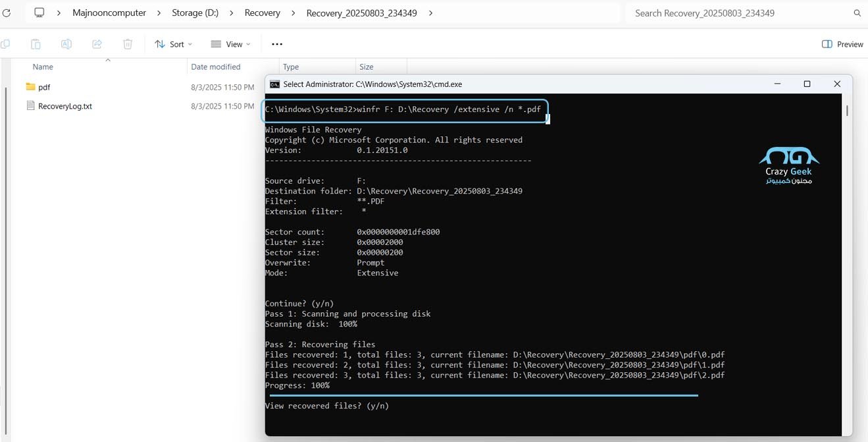This screenshot has height=442, width=868.
Task: Click 'Overwrite: Prompt' line
Action: [x=325, y=263]
